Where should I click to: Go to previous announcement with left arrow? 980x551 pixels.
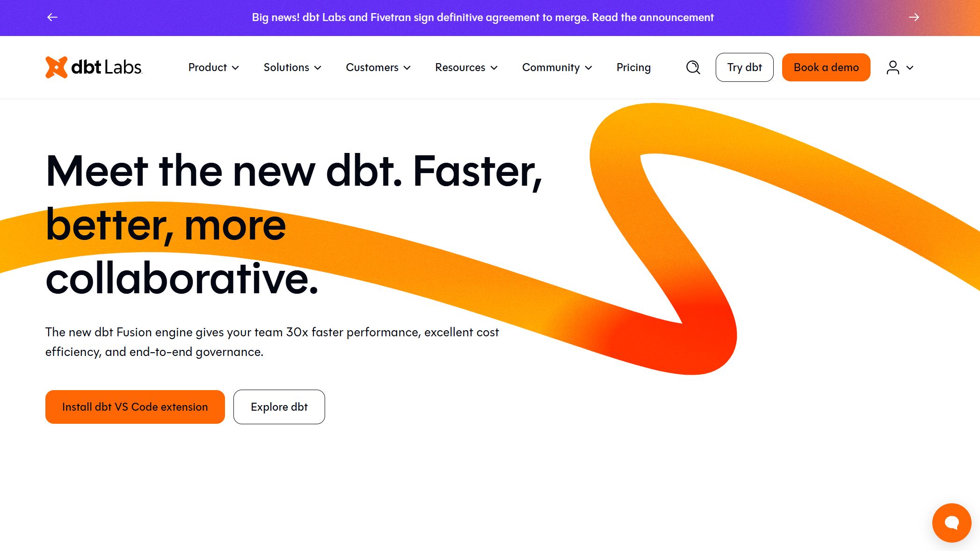click(52, 17)
